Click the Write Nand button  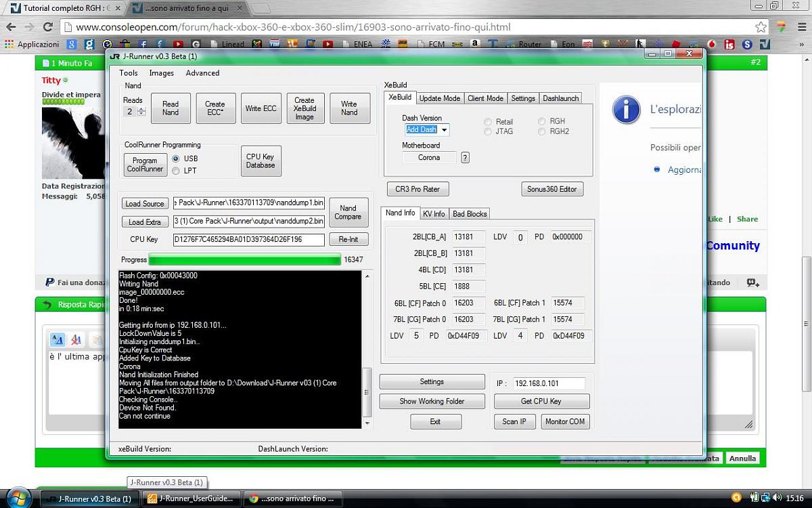349,108
